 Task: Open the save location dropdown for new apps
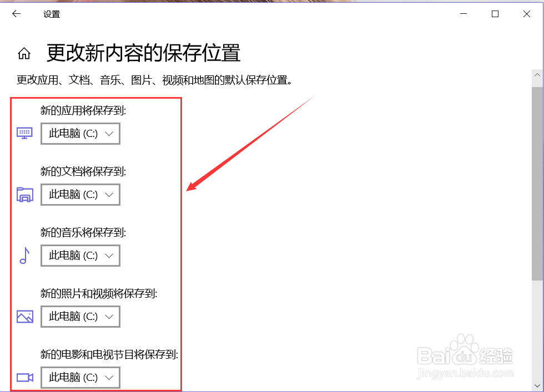80,133
